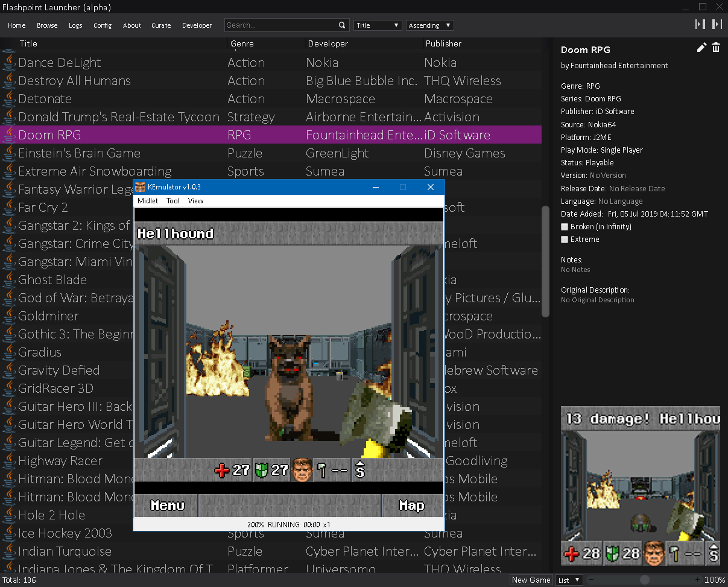Open the About page
The height and width of the screenshot is (587, 728).
point(131,25)
